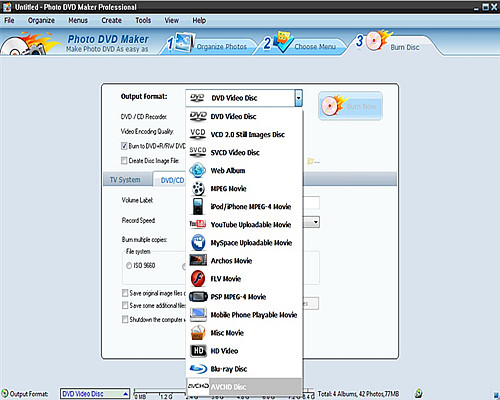Click the AVCHD logo icon

[x=198, y=386]
